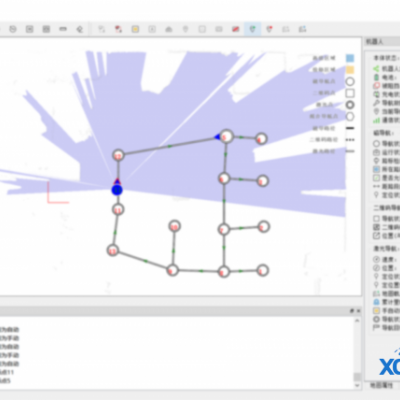Click the log scrollbar up arrow
Image resolution: width=400 pixels, height=400 pixels.
click(357, 320)
